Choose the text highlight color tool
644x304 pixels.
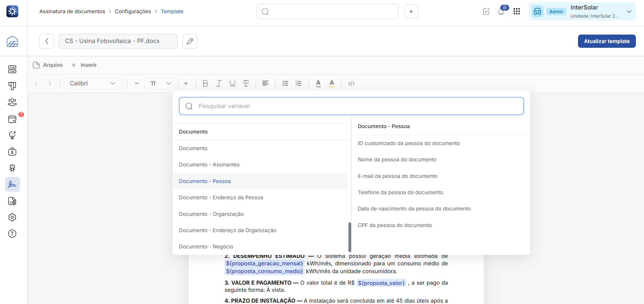[332, 83]
